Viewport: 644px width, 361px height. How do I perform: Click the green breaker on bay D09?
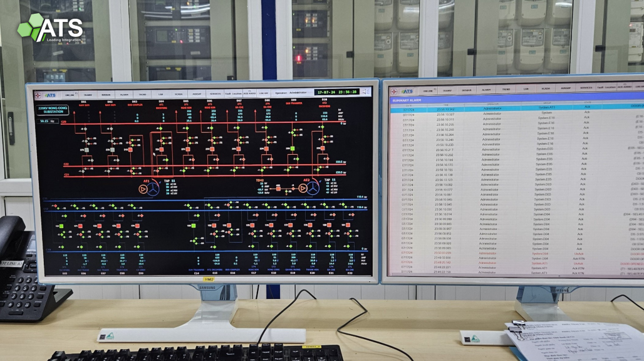(292, 149)
